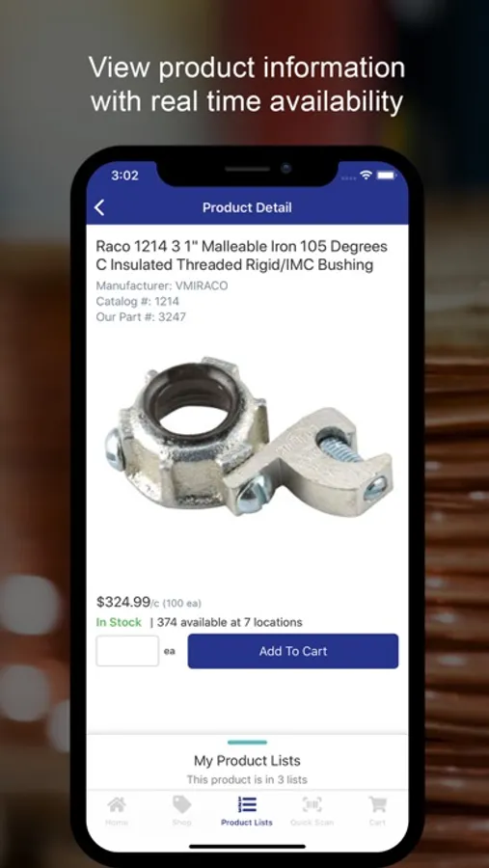489x868 pixels.
Task: Tap "374 available at 7 locations"
Action: (230, 622)
